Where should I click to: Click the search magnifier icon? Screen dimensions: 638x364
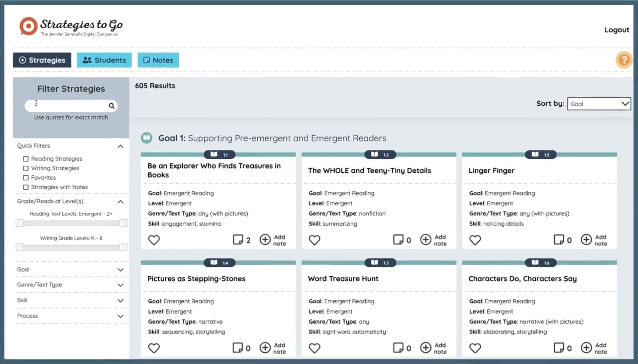[112, 106]
